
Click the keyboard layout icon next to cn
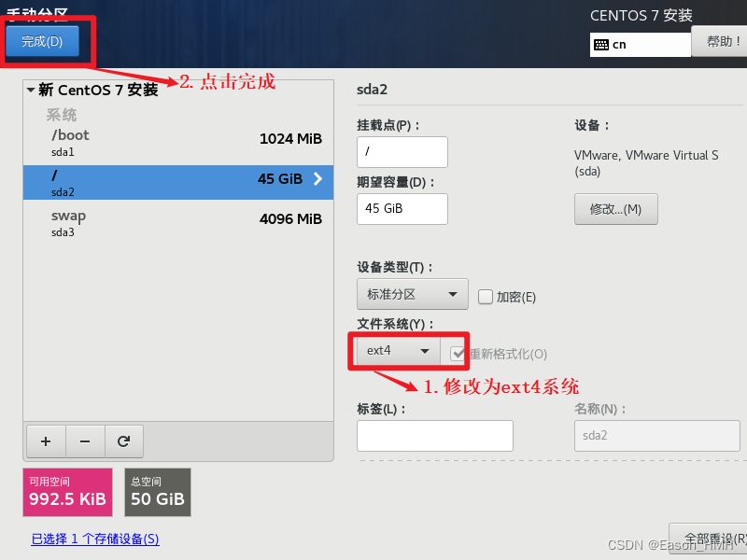click(600, 45)
